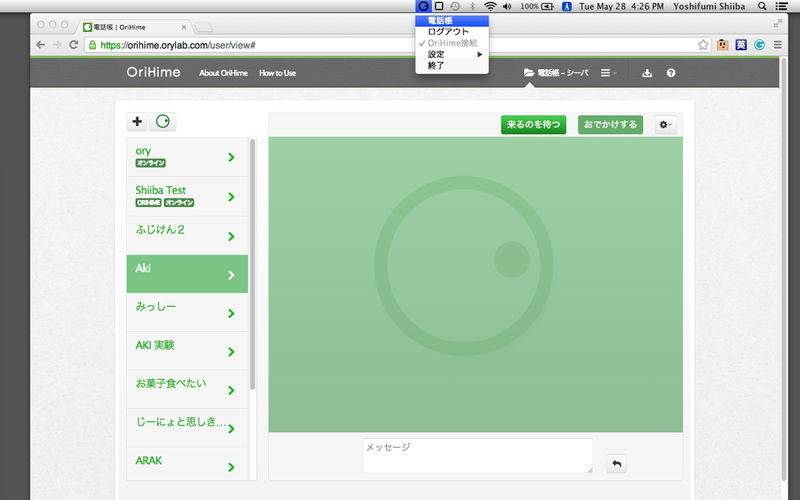Click the contact list scrollbar
Image resolution: width=800 pixels, height=500 pixels.
252,264
